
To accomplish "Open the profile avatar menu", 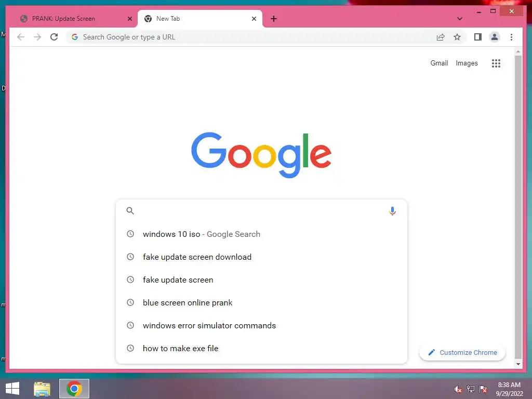I will (495, 37).
